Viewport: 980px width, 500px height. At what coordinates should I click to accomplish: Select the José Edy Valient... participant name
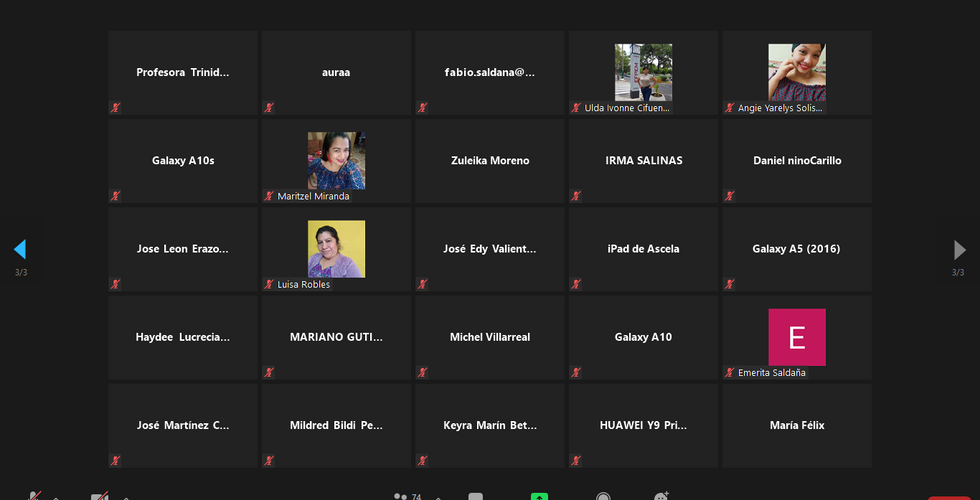(490, 249)
